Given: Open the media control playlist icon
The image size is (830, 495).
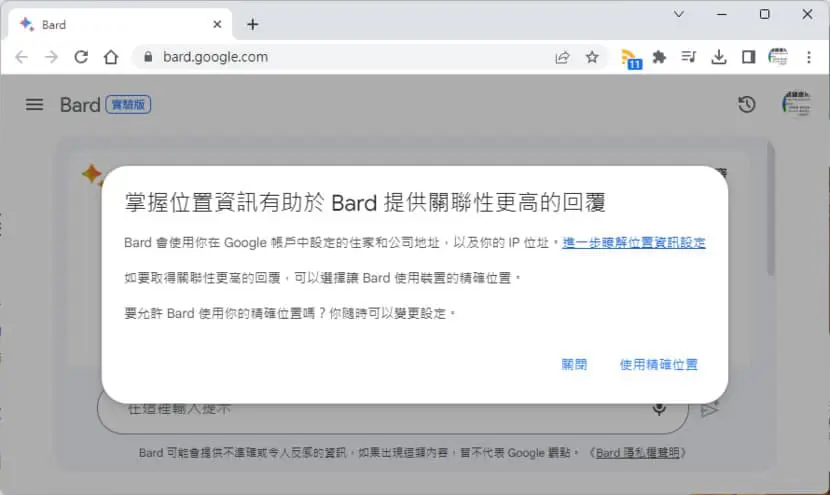Looking at the screenshot, I should point(689,57).
